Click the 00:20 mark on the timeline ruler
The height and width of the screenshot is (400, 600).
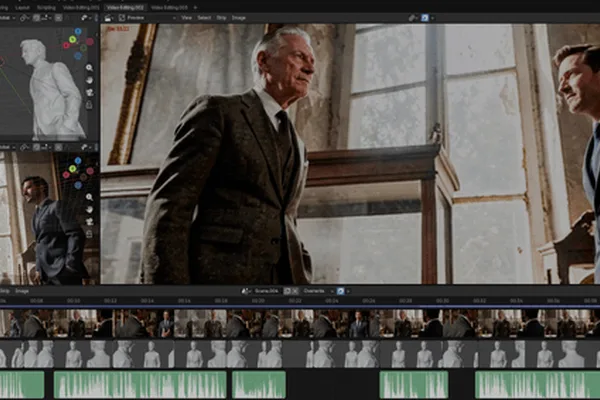258,301
